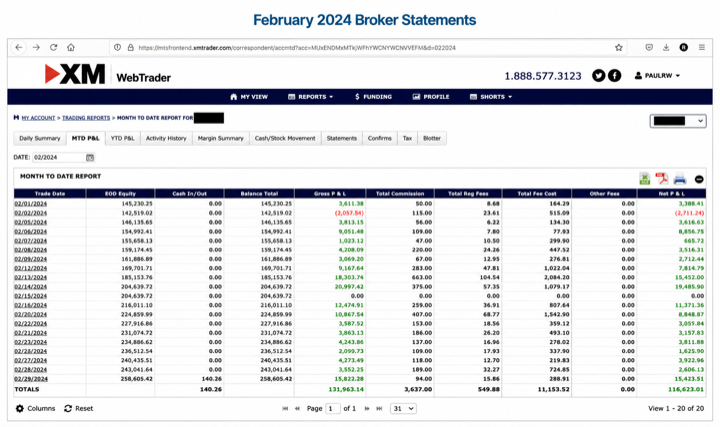This screenshot has height=427, width=720.
Task: Sort by Trade Date column header
Action: pos(50,194)
